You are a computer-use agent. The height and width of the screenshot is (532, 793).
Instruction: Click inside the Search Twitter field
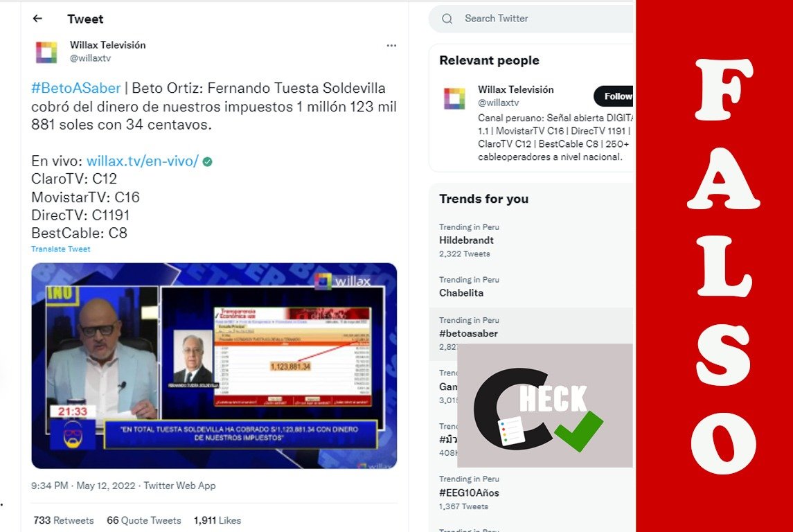point(531,19)
